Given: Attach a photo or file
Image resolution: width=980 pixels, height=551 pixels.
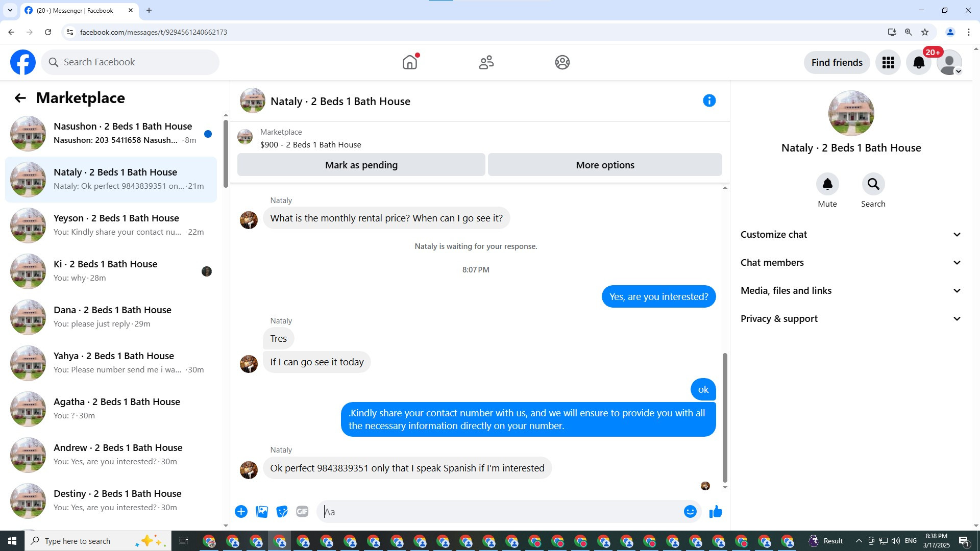Looking at the screenshot, I should (x=262, y=512).
